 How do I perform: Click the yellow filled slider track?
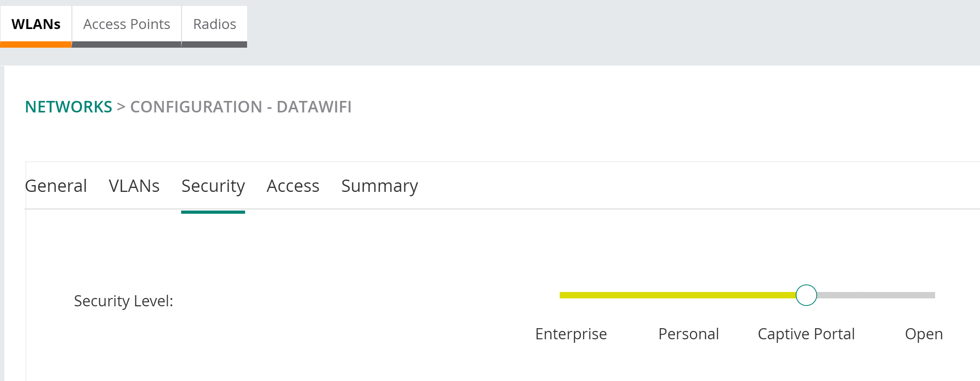pyautogui.click(x=675, y=295)
